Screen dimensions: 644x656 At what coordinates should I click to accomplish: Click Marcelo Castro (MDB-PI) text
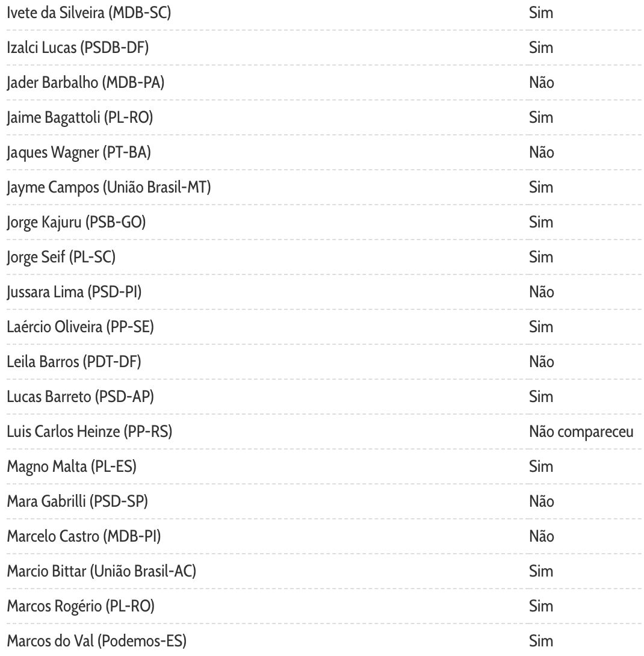84,536
